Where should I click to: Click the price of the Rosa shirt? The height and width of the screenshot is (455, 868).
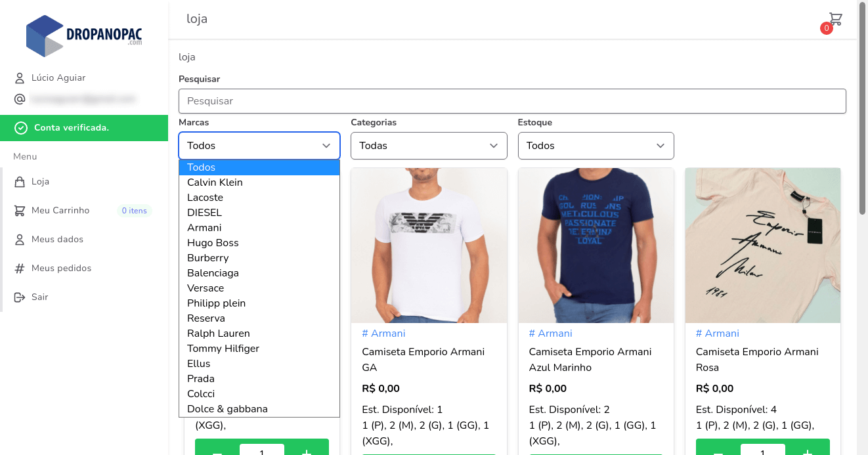tap(715, 389)
